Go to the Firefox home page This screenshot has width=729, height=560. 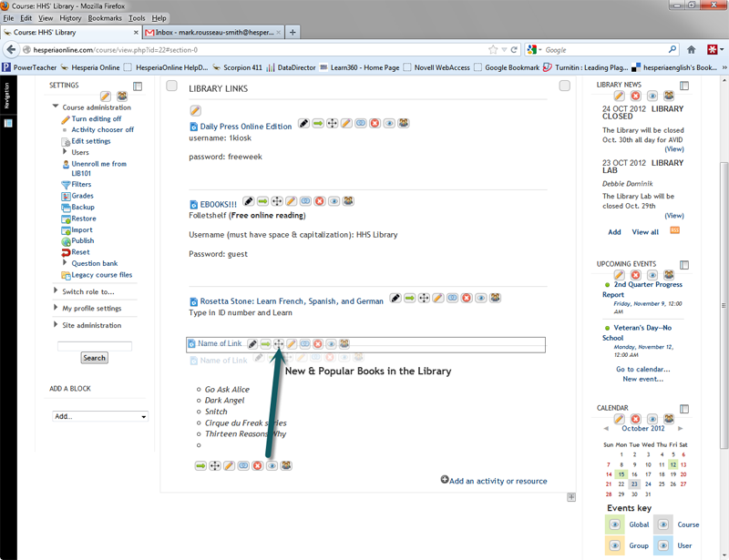(692, 50)
